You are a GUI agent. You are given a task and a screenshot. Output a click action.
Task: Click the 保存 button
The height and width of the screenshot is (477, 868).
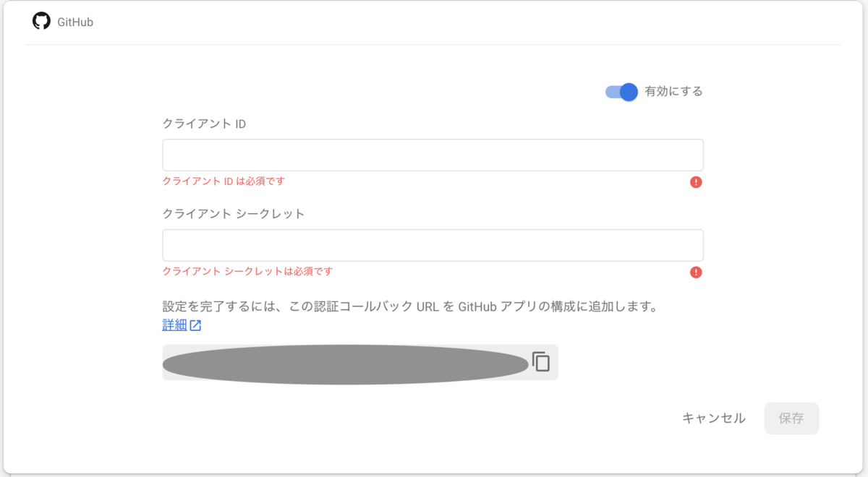(791, 418)
